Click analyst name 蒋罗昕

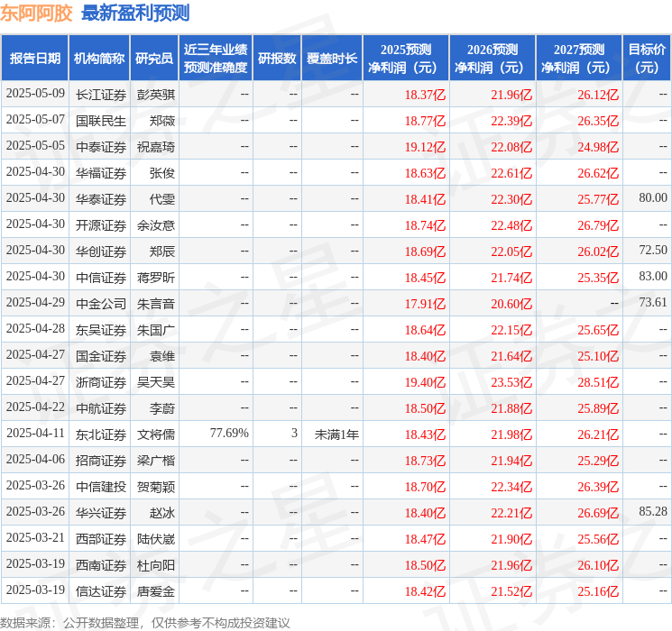coord(156,278)
